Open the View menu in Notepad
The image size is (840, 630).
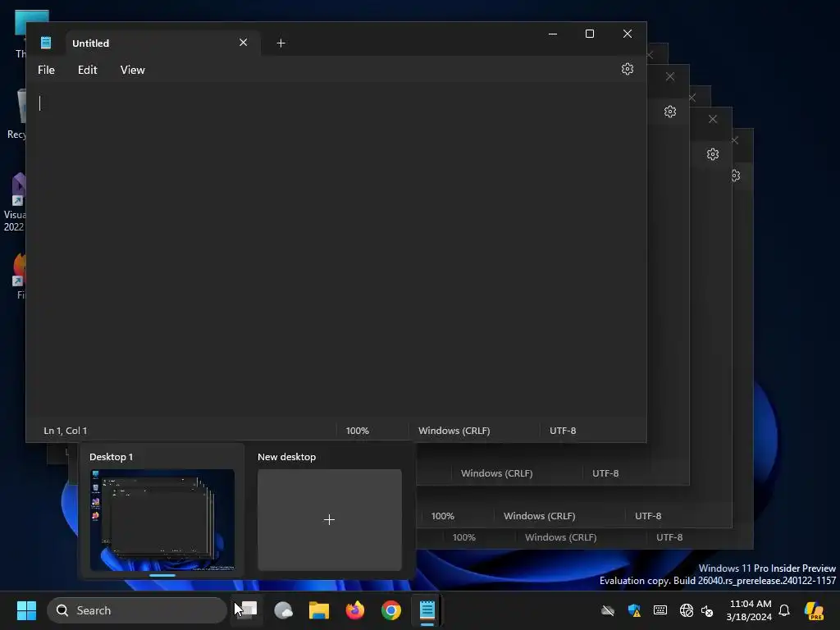[x=132, y=70]
